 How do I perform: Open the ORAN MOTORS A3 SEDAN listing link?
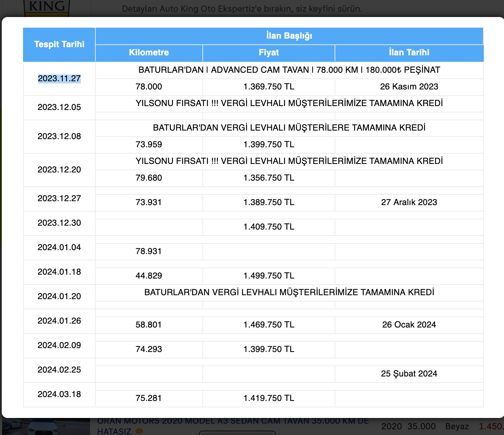pos(233,426)
